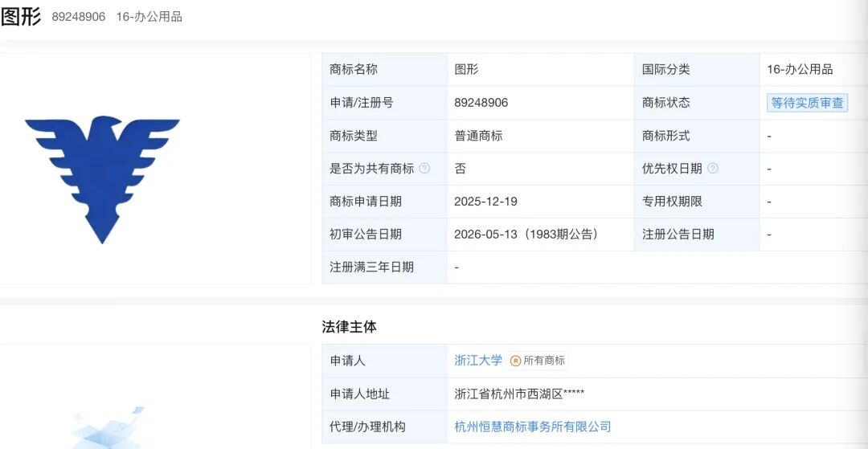Click the 注册满三年日期 label cell
The height and width of the screenshot is (449, 868).
385,267
